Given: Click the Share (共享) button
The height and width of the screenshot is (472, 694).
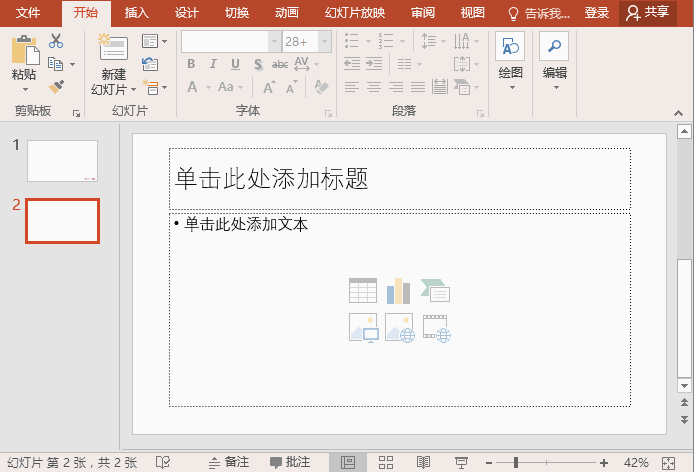Looking at the screenshot, I should tap(648, 13).
